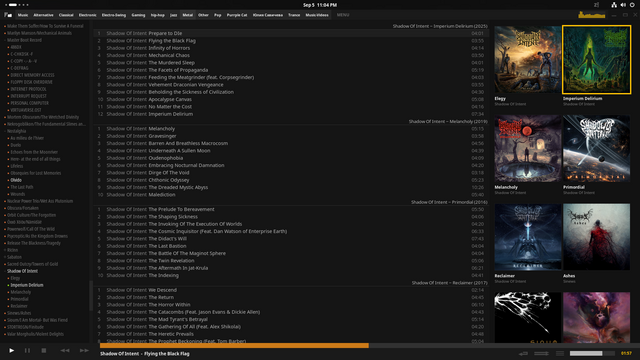640x360 pixels.
Task: Open the Primordial album cover thumbnail
Action: click(596, 148)
